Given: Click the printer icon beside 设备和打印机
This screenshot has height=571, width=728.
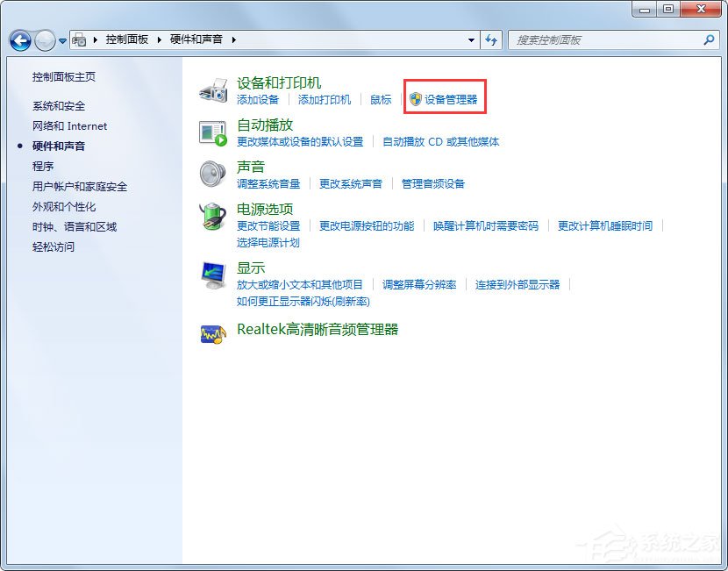Looking at the screenshot, I should pyautogui.click(x=211, y=89).
